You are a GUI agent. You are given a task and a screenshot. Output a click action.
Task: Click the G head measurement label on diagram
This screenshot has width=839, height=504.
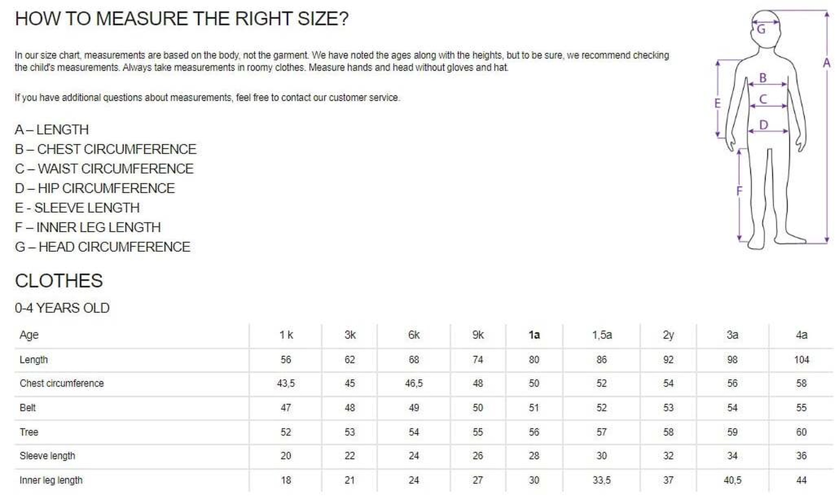point(761,29)
